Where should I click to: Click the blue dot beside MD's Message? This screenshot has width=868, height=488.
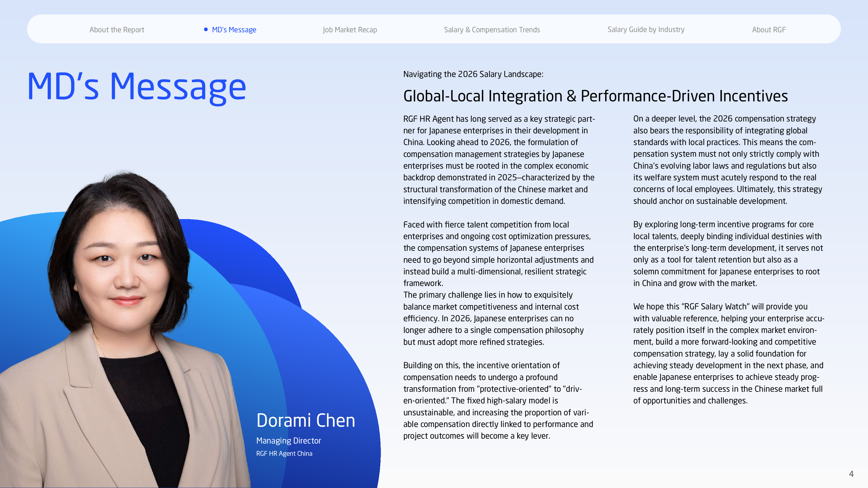(206, 29)
